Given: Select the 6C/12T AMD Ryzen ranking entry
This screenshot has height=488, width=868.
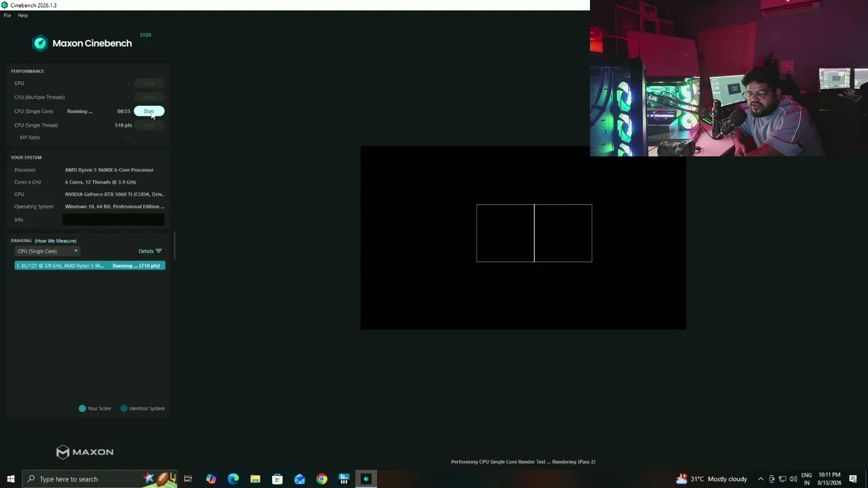Looking at the screenshot, I should click(90, 266).
